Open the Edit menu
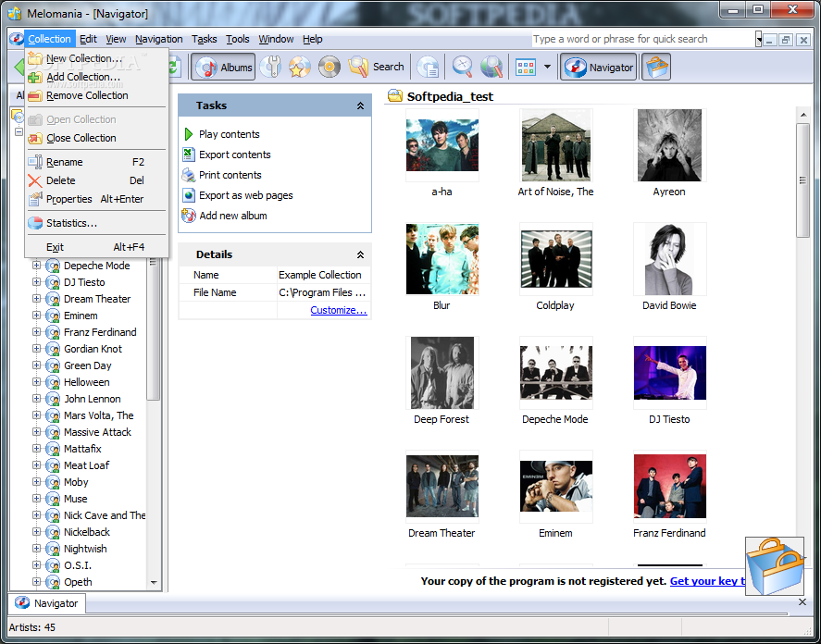 88,39
